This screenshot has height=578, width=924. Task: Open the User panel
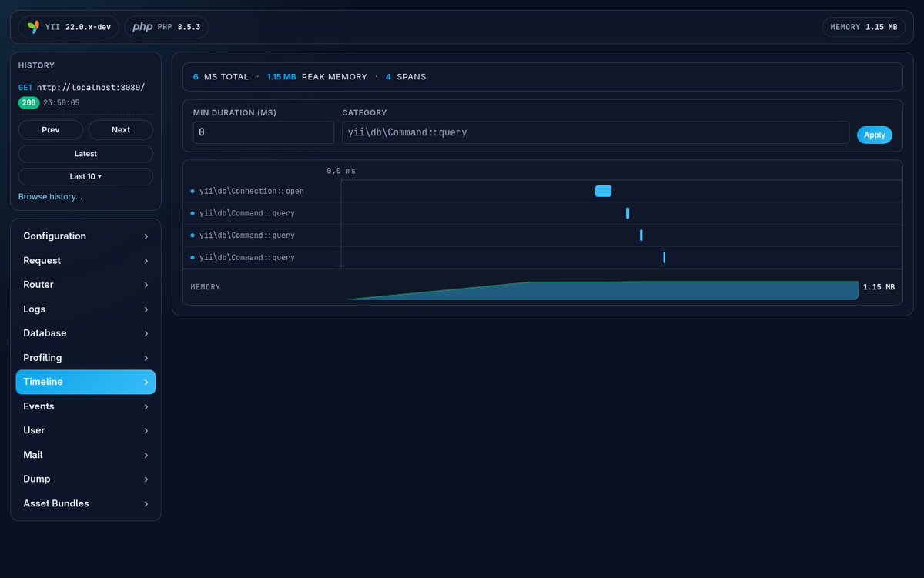85,430
